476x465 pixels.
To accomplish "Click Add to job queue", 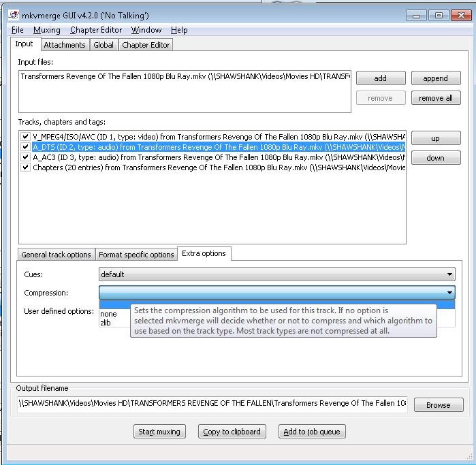I will coord(312,432).
